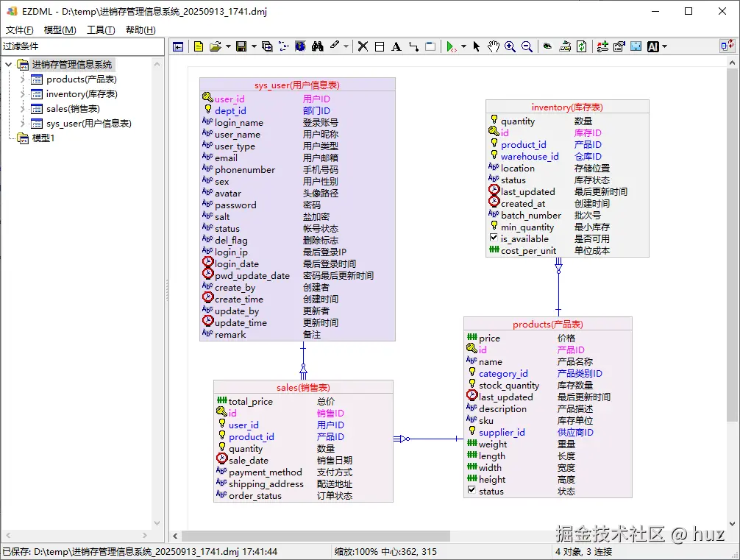Screen dimensions: 740x560
Task: Click the refresh document icon
Action: pos(581,46)
